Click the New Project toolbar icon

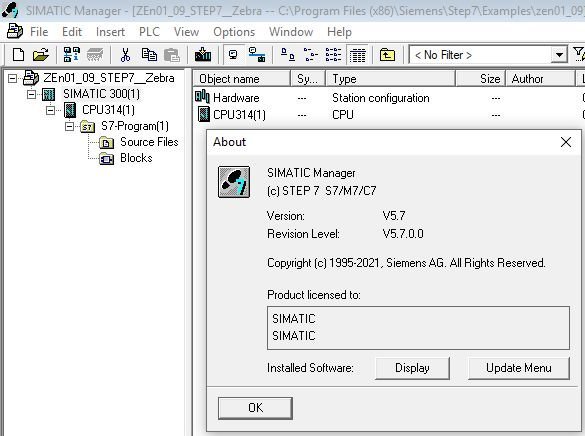click(x=18, y=55)
